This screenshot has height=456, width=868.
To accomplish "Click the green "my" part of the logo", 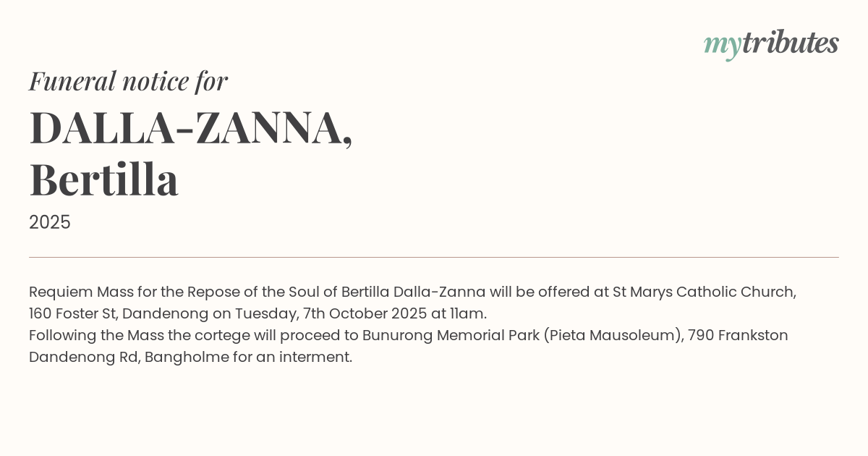I will coord(722,45).
